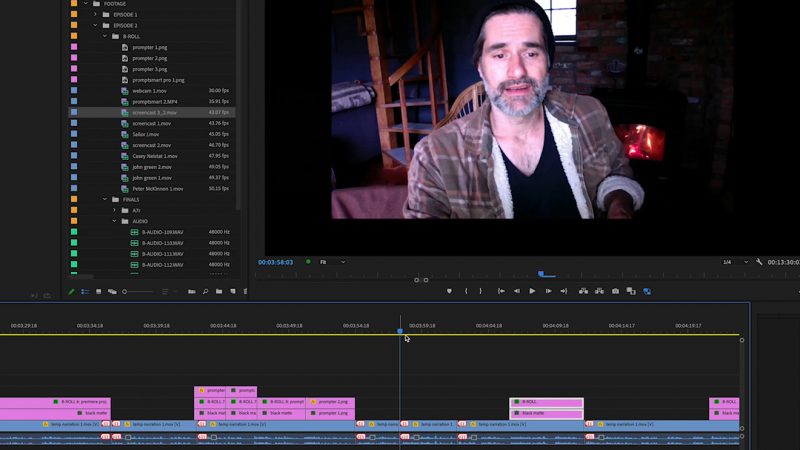800x450 pixels.
Task: Go to Out point button
Action: point(564,291)
